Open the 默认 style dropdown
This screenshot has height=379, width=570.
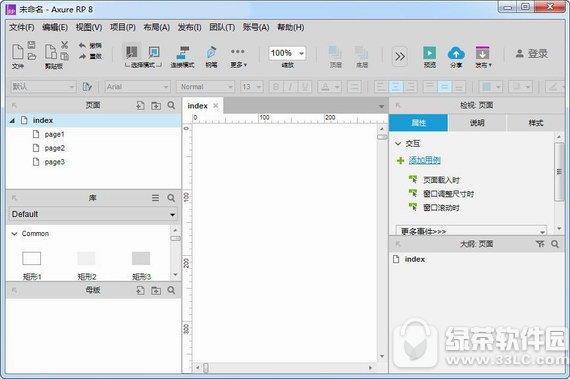click(43, 87)
